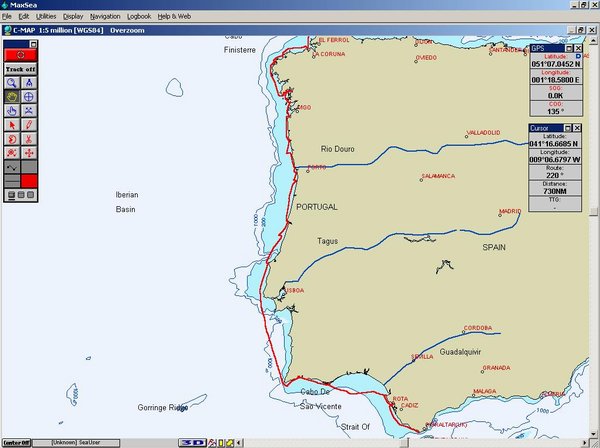Toggle the Center Off status button
This screenshot has height=448, width=600.
pyautogui.click(x=16, y=442)
